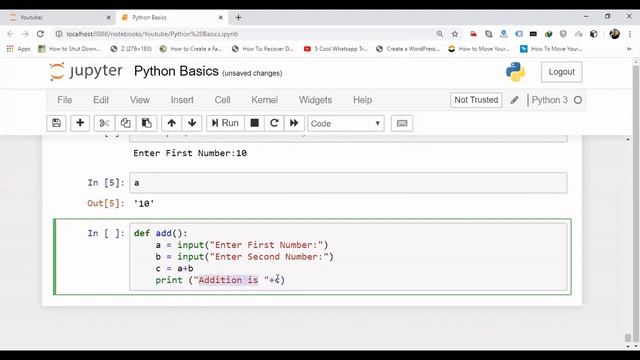This screenshot has height=360, width=640.
Task: Click the pencil edit mode indicator icon
Action: (x=514, y=100)
